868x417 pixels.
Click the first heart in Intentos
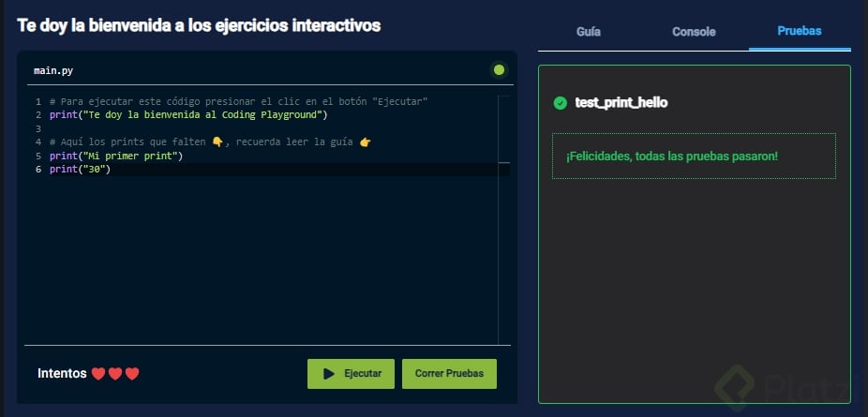click(x=98, y=374)
